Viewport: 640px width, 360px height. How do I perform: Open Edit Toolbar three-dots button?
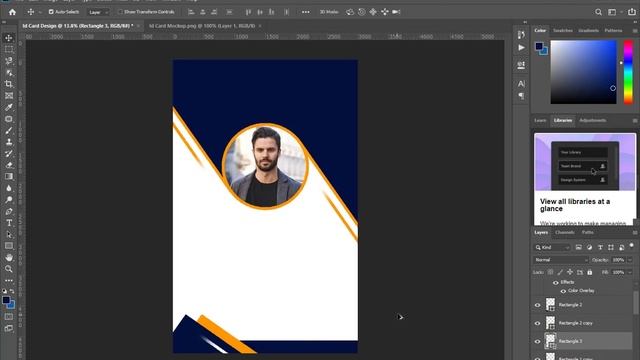[9, 280]
